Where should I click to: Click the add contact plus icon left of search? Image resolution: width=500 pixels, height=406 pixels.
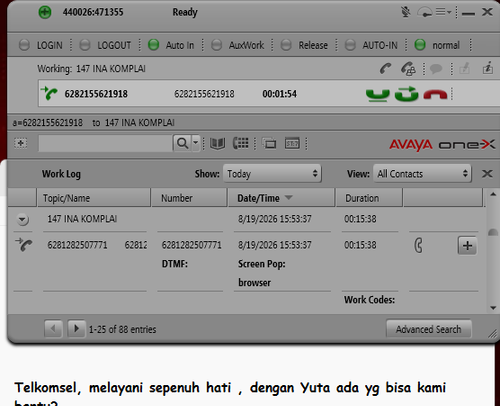(21, 143)
